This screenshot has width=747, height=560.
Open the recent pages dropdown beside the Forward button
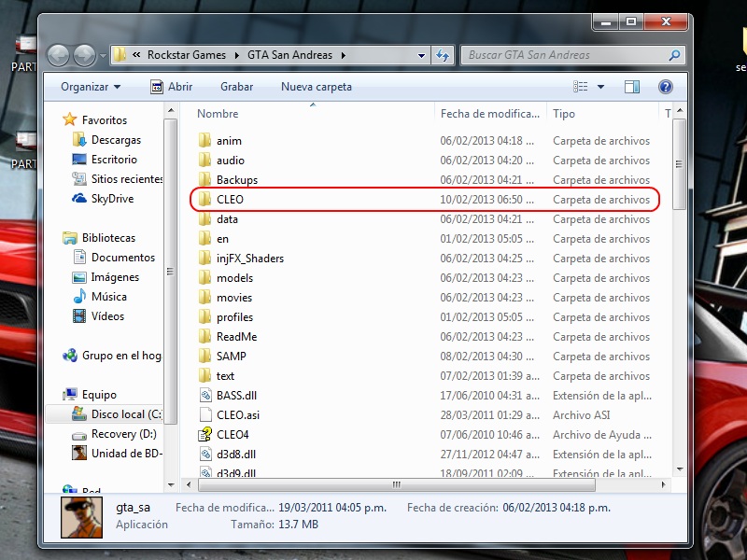pyautogui.click(x=103, y=56)
